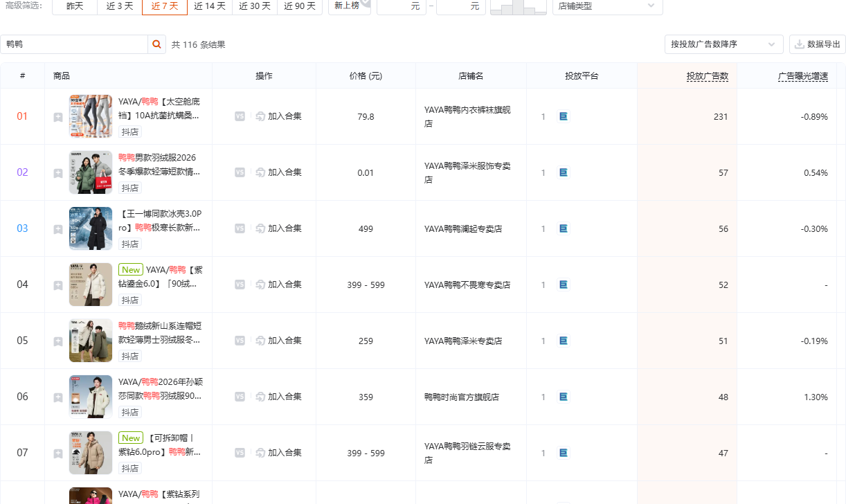This screenshot has height=504, width=846.
Task: Open store name YAYA鸭鸭澜起专卖店
Action: (463, 229)
